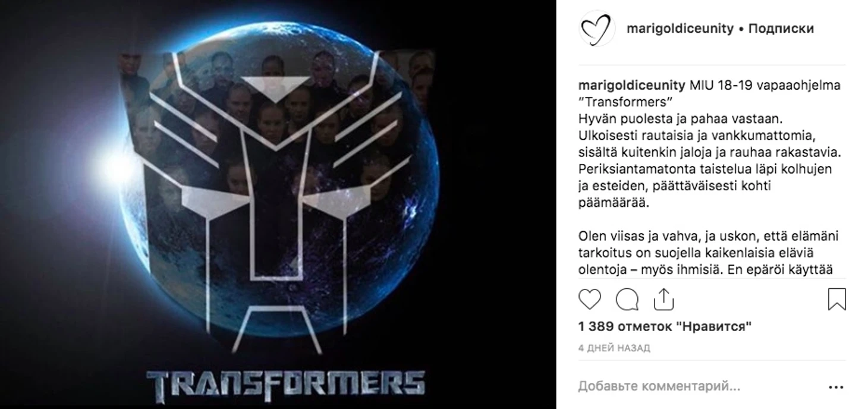Click the TRANSFORMERS title text in image
Screen dimensions: 868x409
[x=286, y=382]
